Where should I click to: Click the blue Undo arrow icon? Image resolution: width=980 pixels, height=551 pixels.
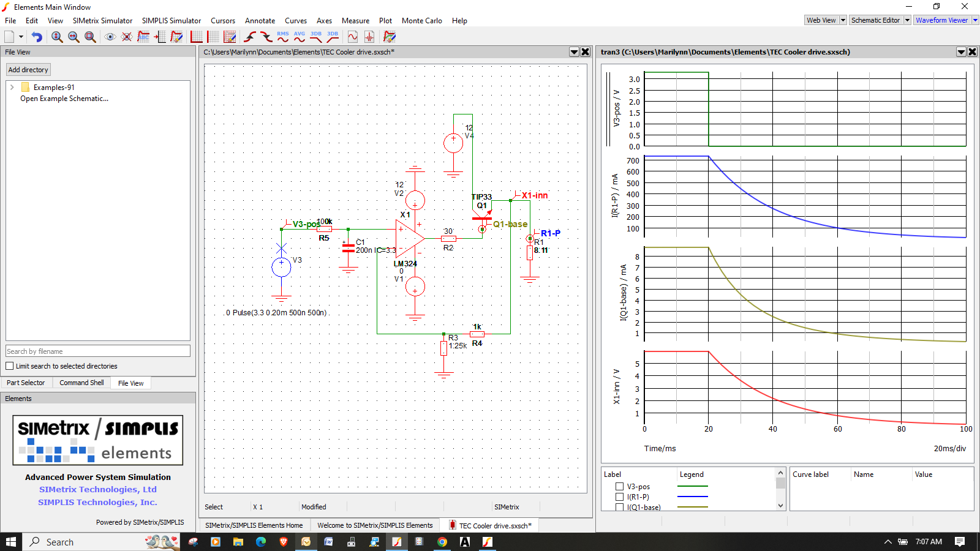coord(37,37)
